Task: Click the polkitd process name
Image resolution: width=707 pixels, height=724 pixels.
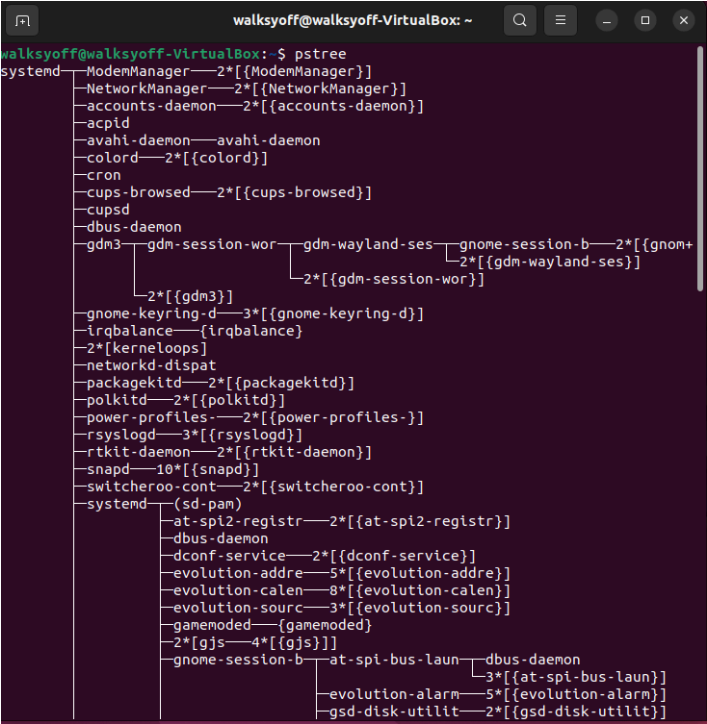Action: point(117,400)
